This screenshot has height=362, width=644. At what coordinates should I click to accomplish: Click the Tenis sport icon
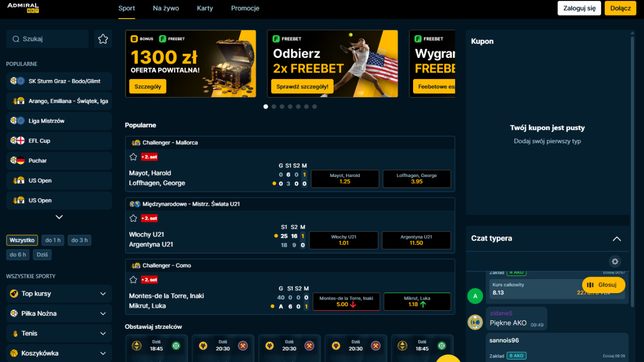[x=14, y=333]
